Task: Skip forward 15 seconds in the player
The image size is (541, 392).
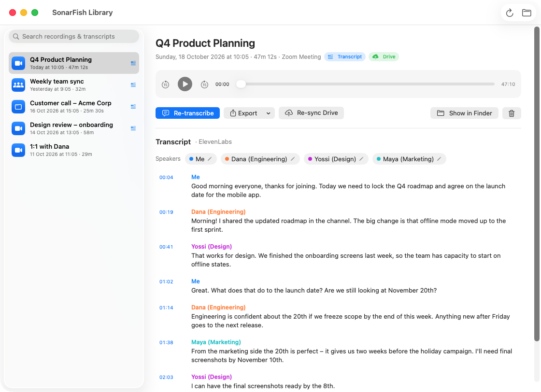Action: pyautogui.click(x=205, y=84)
